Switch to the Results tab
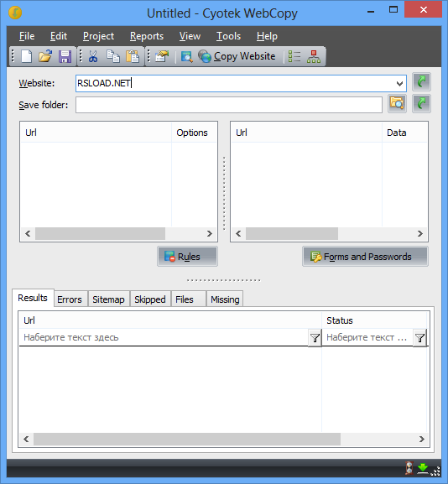This screenshot has width=448, height=484. click(33, 298)
